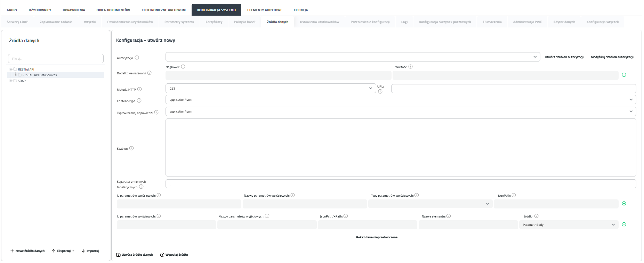Click info icon next to Nagłówek label
The image size is (644, 263).
point(183,67)
